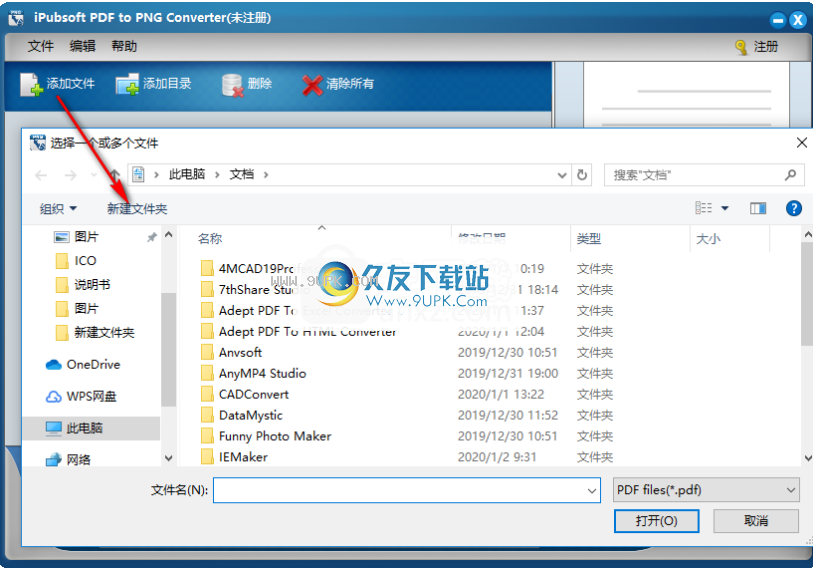
Task: Click the 2020/1/1 13:22 date cell
Action: pos(501,394)
